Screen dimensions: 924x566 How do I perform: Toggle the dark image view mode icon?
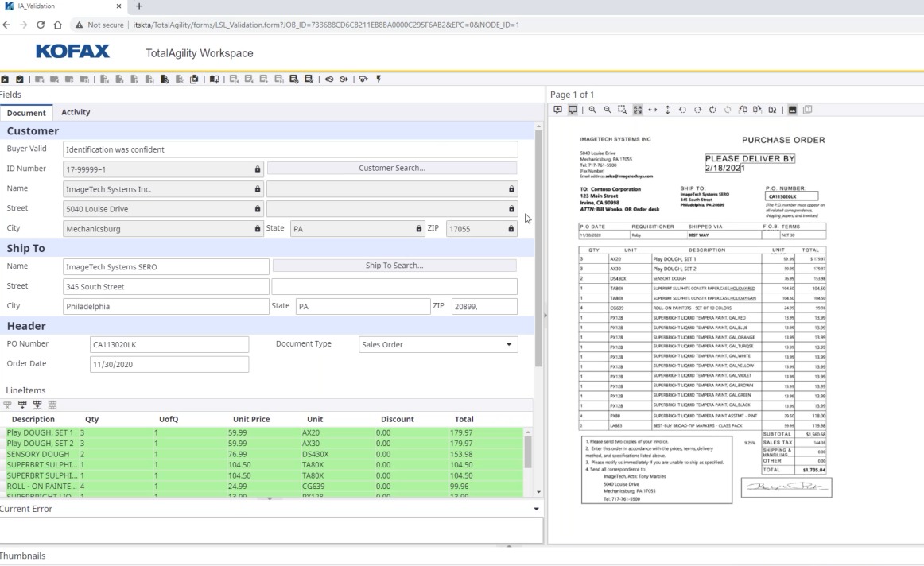792,110
